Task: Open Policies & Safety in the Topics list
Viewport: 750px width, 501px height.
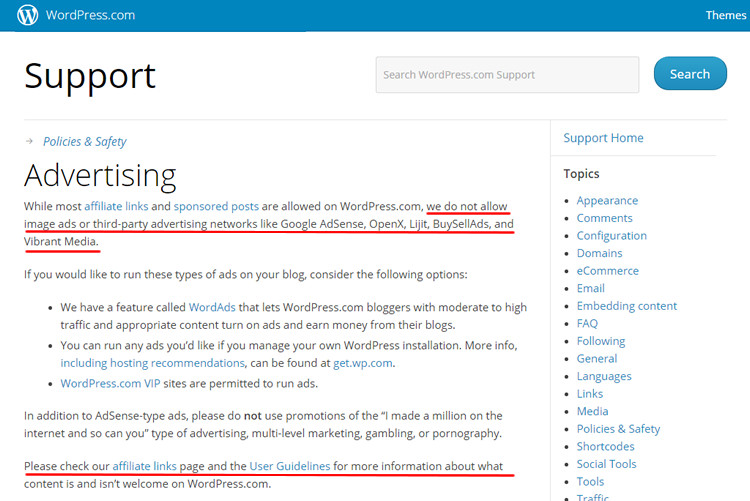Action: tap(618, 429)
